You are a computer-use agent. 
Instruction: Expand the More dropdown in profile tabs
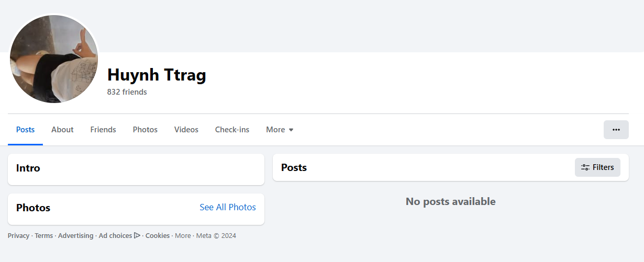pyautogui.click(x=280, y=130)
